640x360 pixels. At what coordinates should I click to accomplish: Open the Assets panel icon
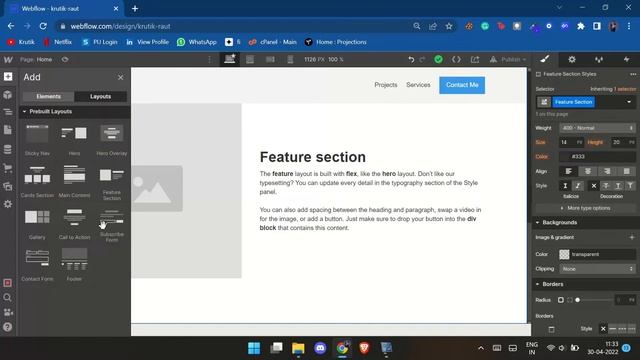point(8,186)
